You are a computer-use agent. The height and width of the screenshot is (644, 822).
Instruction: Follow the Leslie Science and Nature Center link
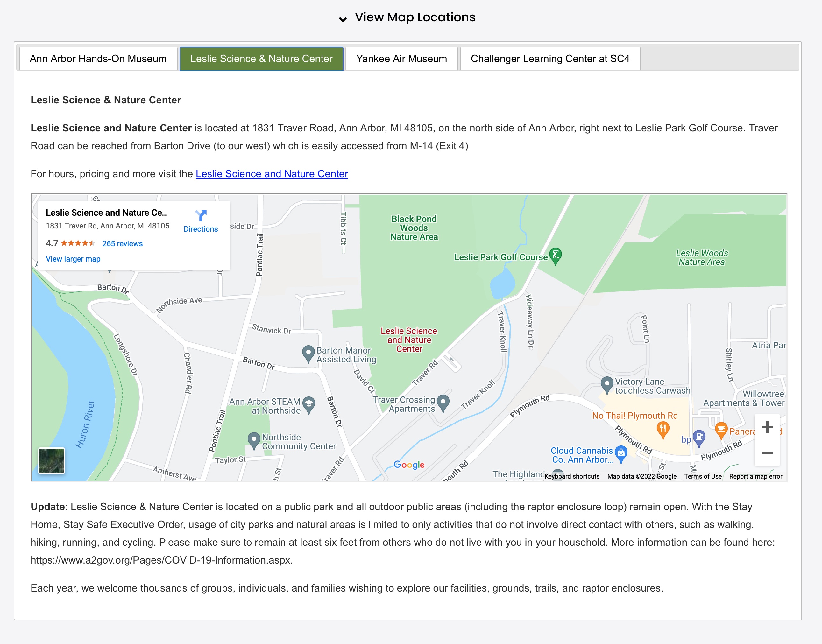coord(272,174)
